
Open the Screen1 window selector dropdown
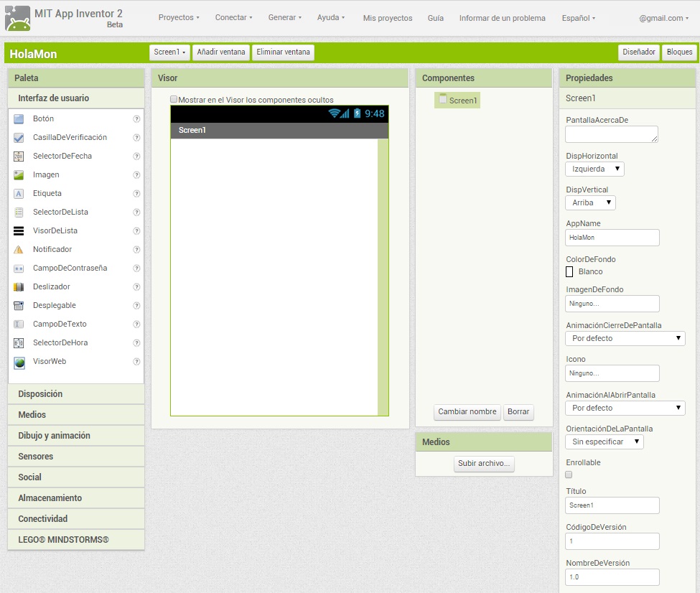(x=169, y=52)
